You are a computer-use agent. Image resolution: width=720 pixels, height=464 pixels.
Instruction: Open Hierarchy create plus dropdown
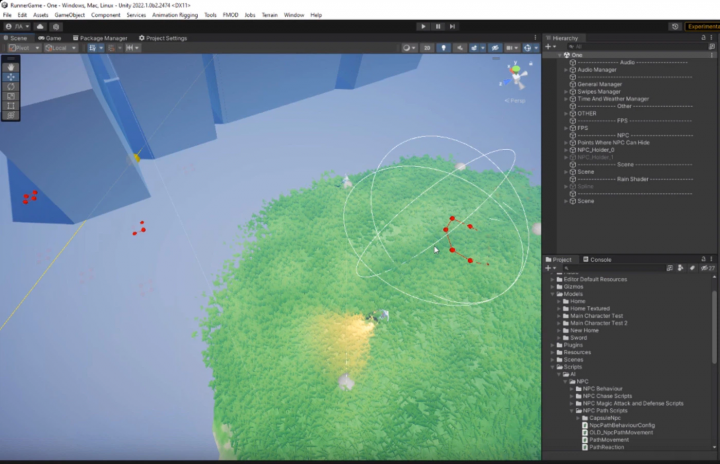[550, 46]
